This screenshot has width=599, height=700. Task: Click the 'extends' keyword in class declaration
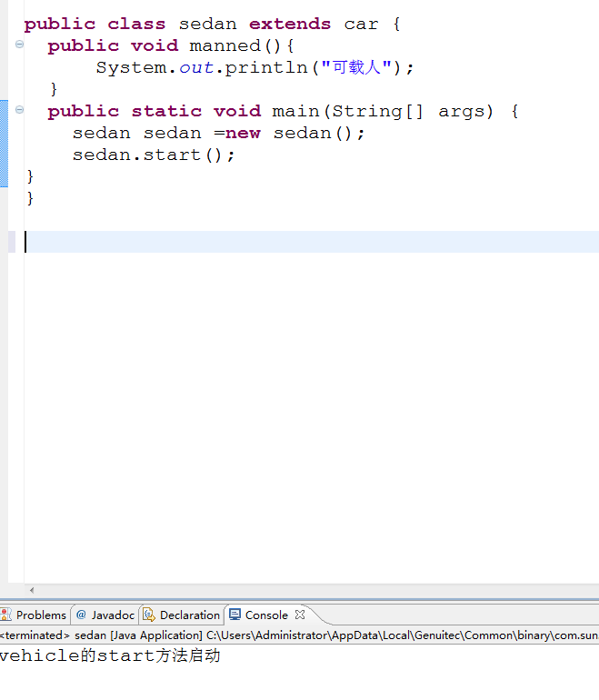(290, 25)
